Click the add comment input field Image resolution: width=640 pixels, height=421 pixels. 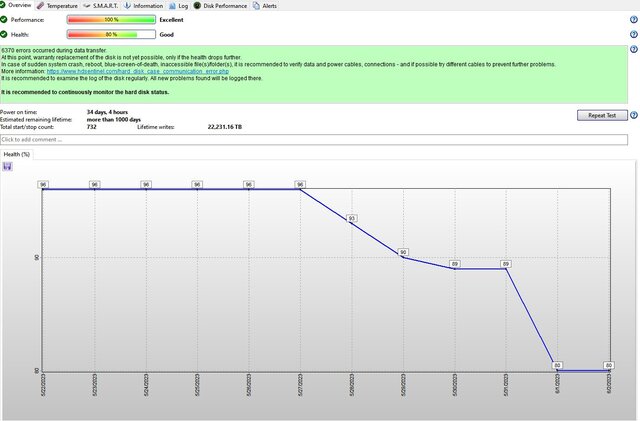pos(314,139)
